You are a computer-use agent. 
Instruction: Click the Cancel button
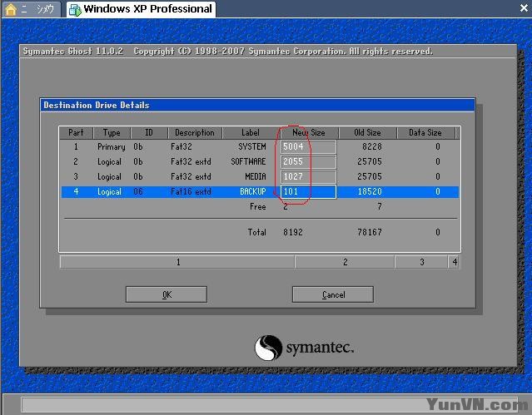tap(333, 294)
